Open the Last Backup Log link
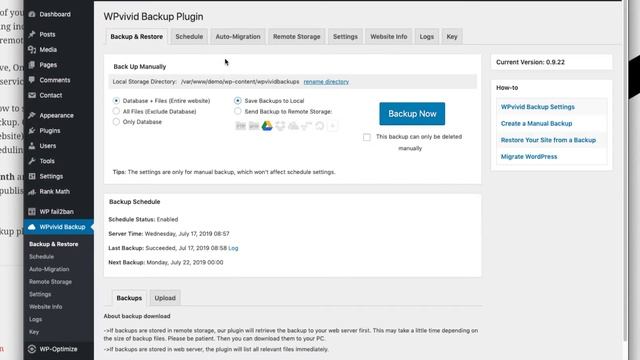The width and height of the screenshot is (640, 360). pos(233,248)
